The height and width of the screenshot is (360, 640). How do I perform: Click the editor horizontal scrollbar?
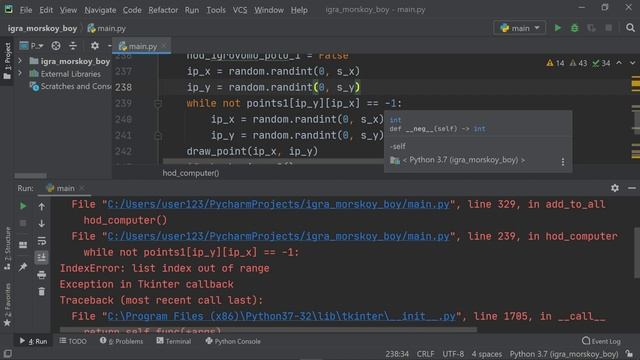point(273,162)
